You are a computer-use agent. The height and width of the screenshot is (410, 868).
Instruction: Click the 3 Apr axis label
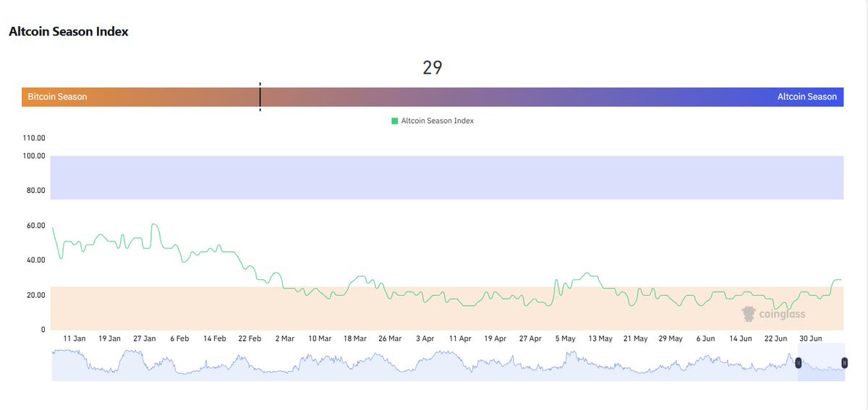click(x=425, y=338)
